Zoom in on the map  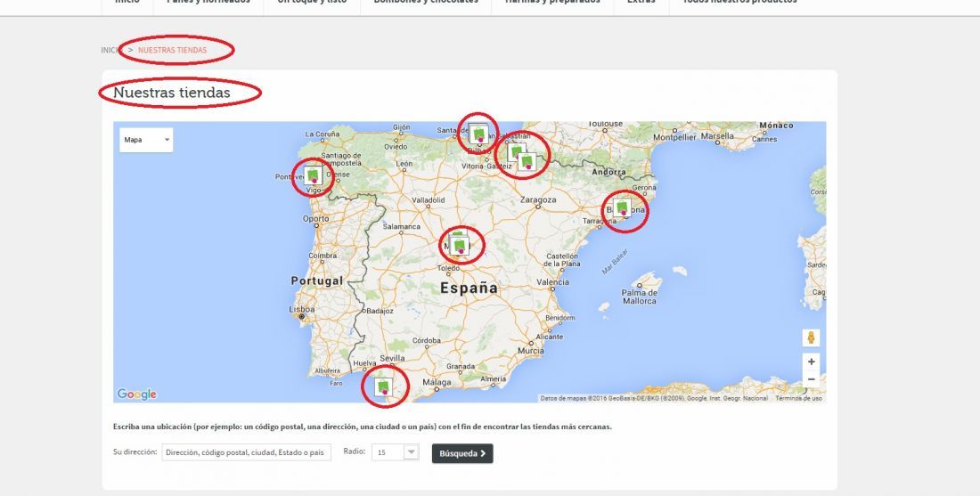tap(811, 362)
